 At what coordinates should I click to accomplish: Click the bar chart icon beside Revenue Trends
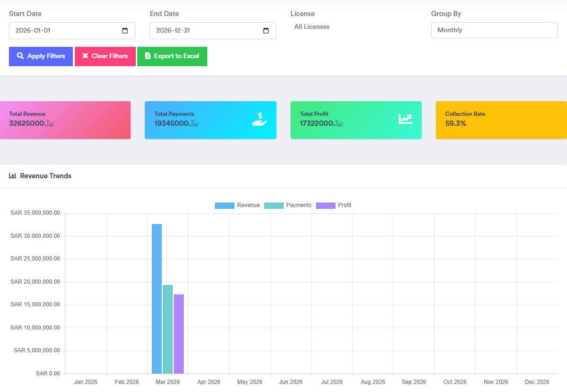click(x=13, y=175)
